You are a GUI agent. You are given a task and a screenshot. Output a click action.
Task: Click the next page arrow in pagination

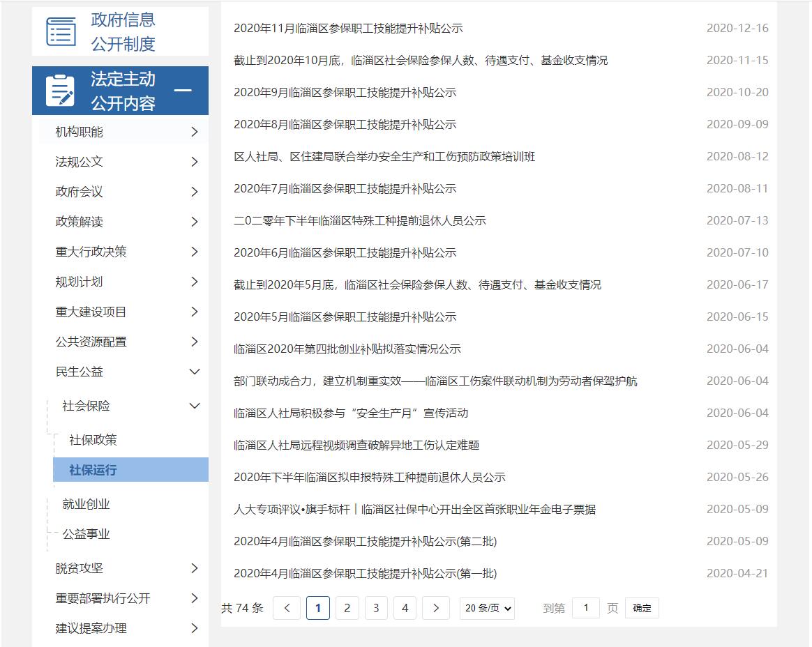435,607
